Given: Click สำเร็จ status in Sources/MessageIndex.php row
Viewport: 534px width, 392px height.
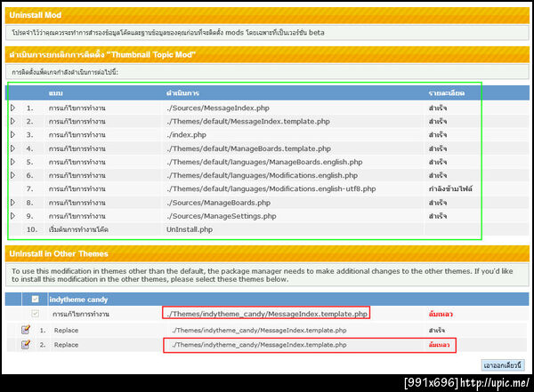Looking at the screenshot, I should pos(438,108).
